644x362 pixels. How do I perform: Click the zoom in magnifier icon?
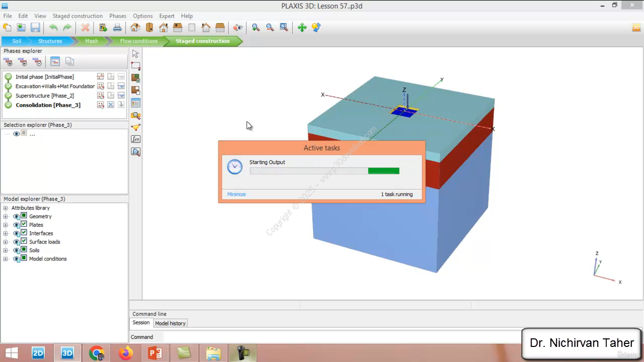coord(256,28)
